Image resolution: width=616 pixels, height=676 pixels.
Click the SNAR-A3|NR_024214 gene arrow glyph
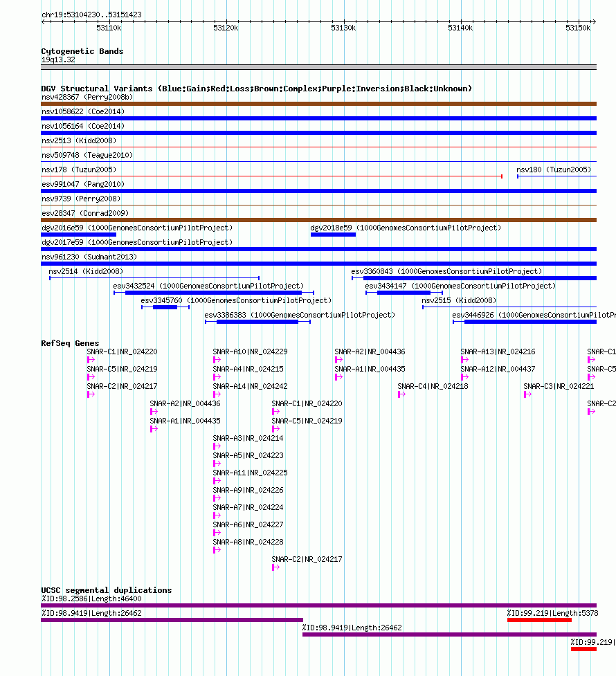click(x=217, y=446)
